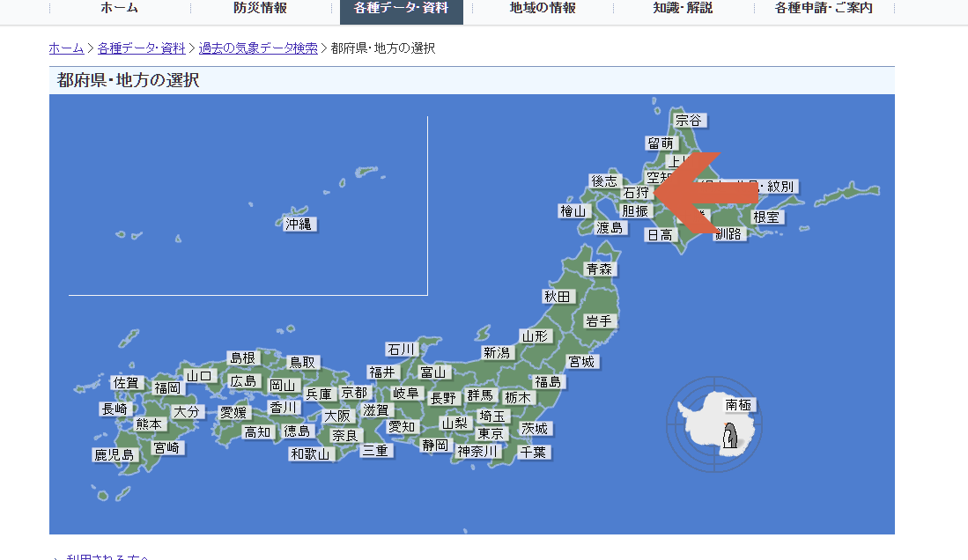
Task: Select 島根 prefecture label
Action: click(x=242, y=358)
